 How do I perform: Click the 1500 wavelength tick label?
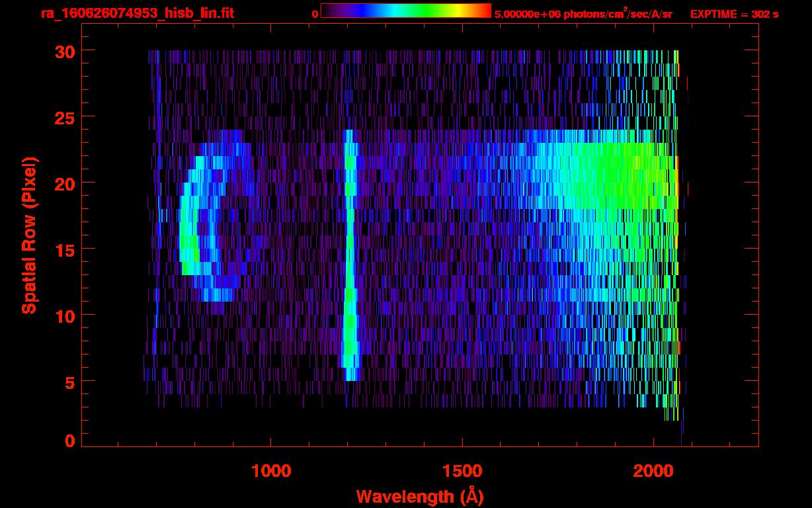point(462,471)
